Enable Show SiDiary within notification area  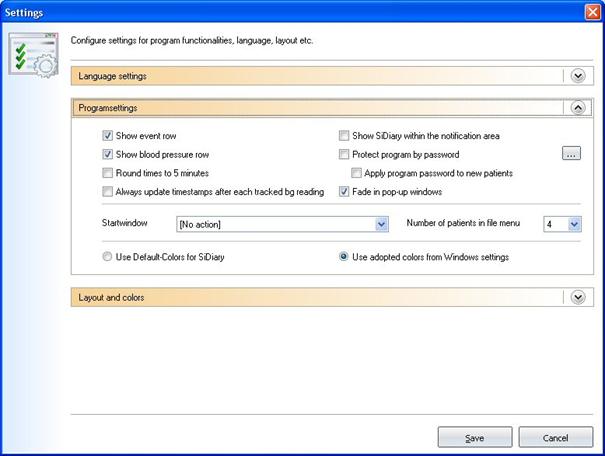[x=344, y=136]
